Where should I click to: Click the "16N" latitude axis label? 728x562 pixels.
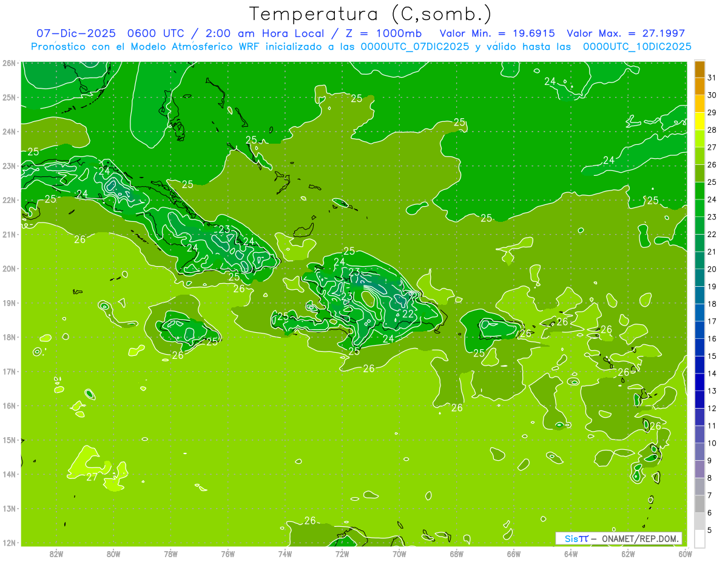tap(8, 406)
